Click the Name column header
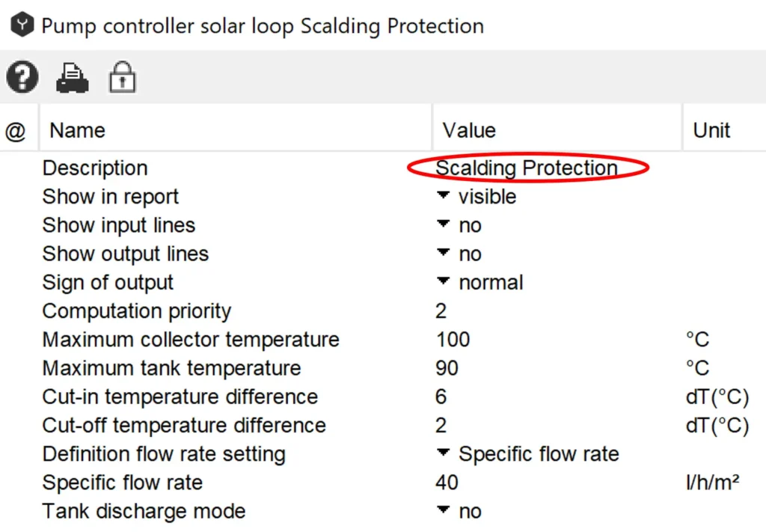Image resolution: width=766 pixels, height=532 pixels. (77, 130)
